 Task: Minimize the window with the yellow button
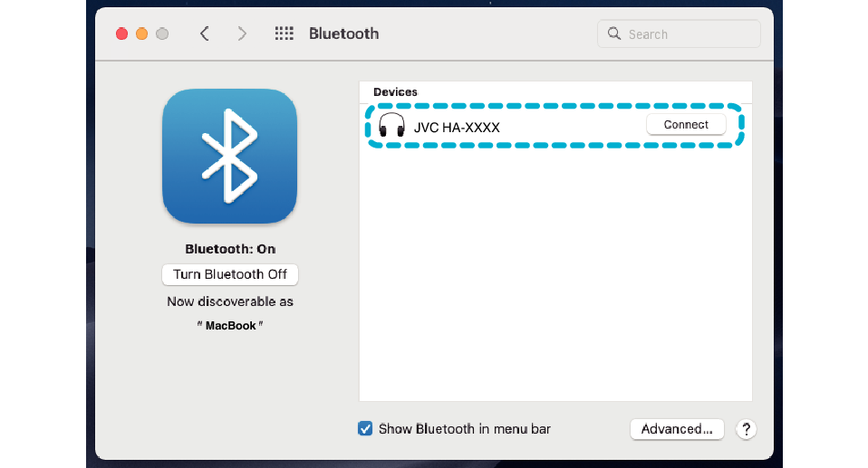141,33
